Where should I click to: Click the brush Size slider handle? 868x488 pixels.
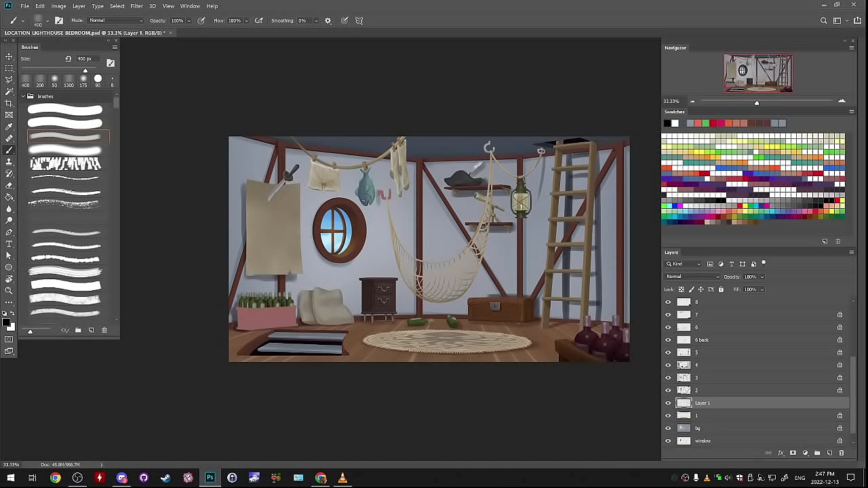click(85, 70)
